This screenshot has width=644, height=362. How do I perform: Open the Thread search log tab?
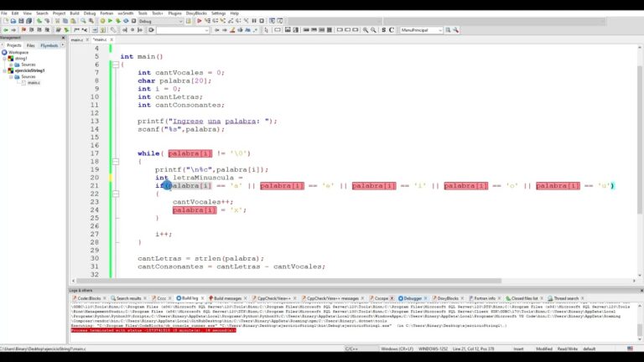[565, 298]
